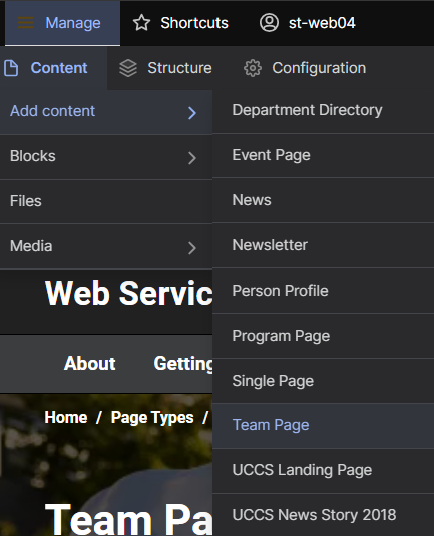Choose Program Page content type
The height and width of the screenshot is (536, 434).
coord(323,336)
